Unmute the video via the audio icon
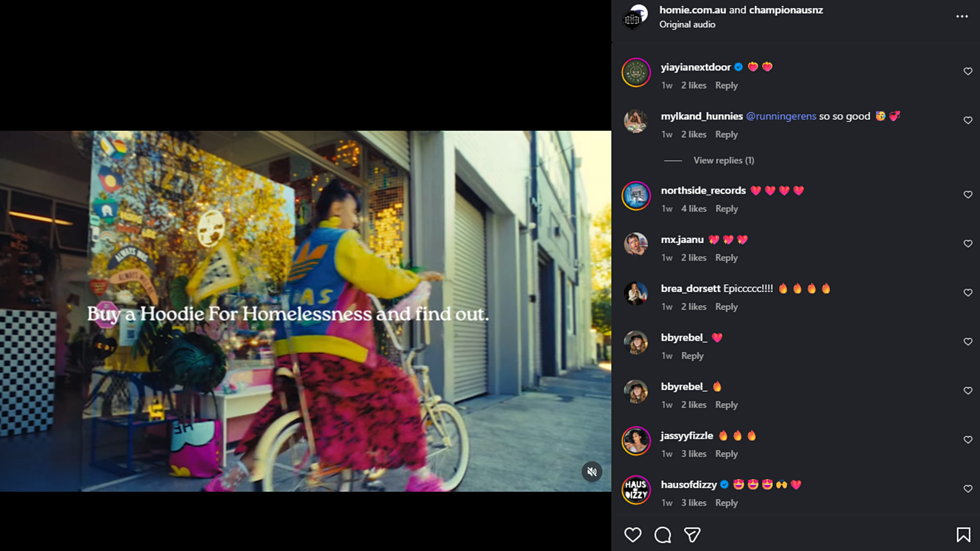This screenshot has height=551, width=980. click(592, 472)
